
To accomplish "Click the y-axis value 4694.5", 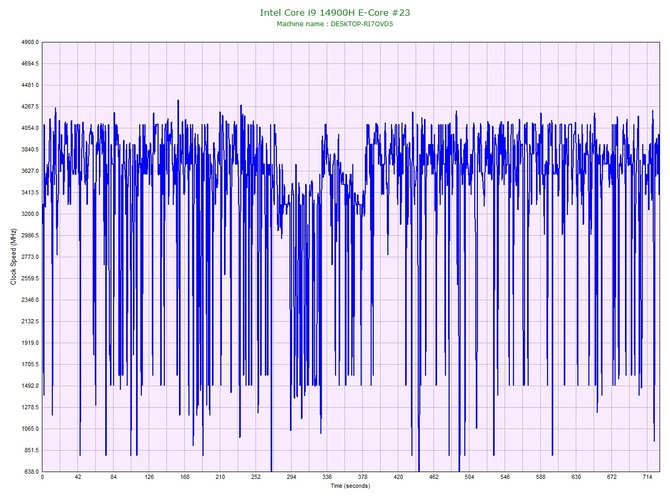I will pos(30,64).
